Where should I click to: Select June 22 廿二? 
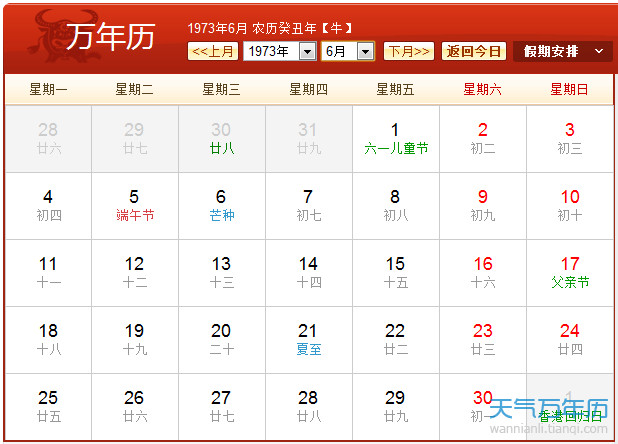click(396, 340)
